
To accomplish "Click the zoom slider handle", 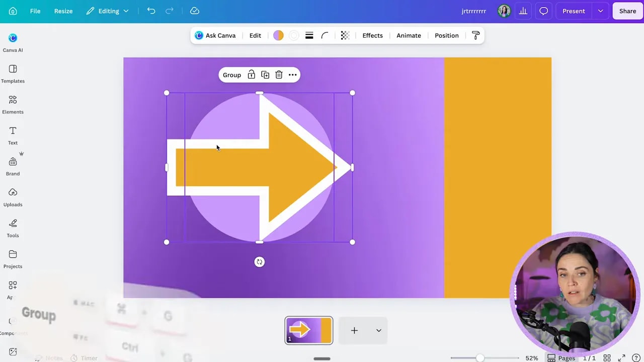I will [x=479, y=358].
